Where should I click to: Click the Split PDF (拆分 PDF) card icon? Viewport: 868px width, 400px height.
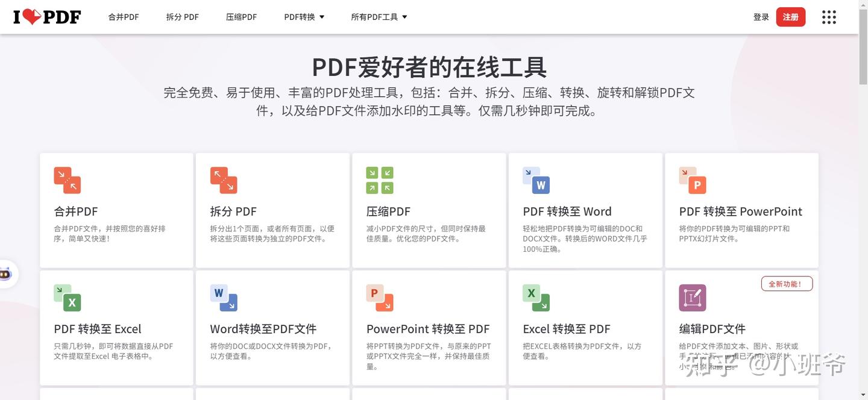[x=224, y=180]
